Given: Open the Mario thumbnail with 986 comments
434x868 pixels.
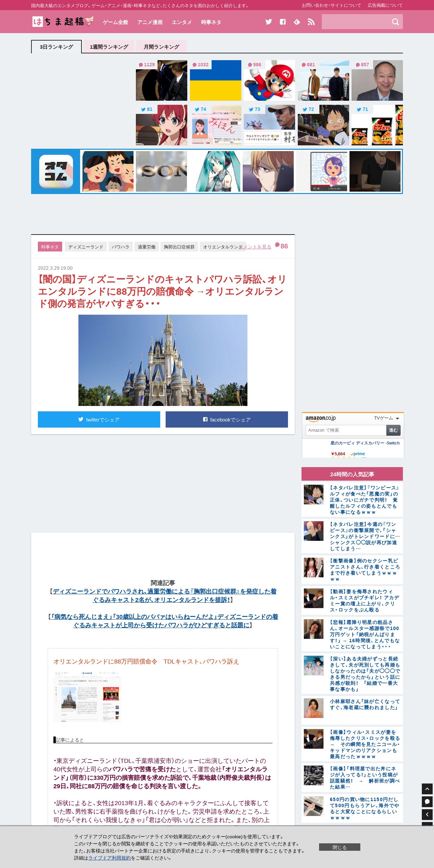Looking at the screenshot, I should 269,80.
